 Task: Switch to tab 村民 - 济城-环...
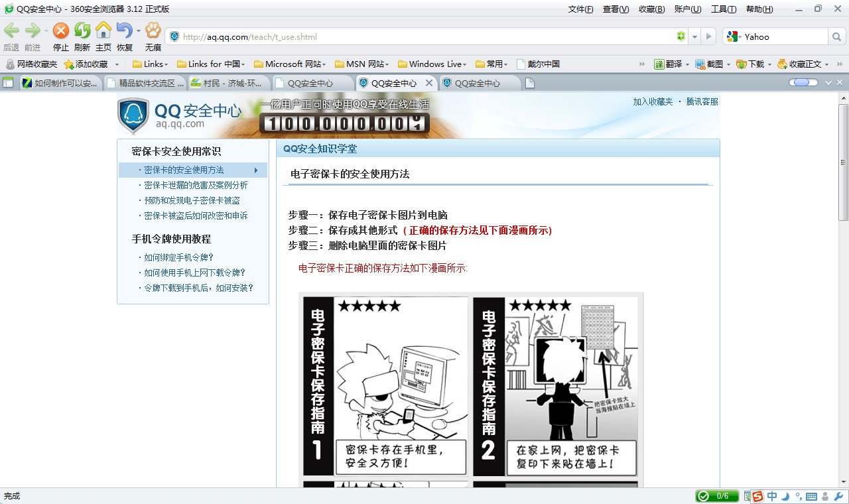pyautogui.click(x=229, y=83)
